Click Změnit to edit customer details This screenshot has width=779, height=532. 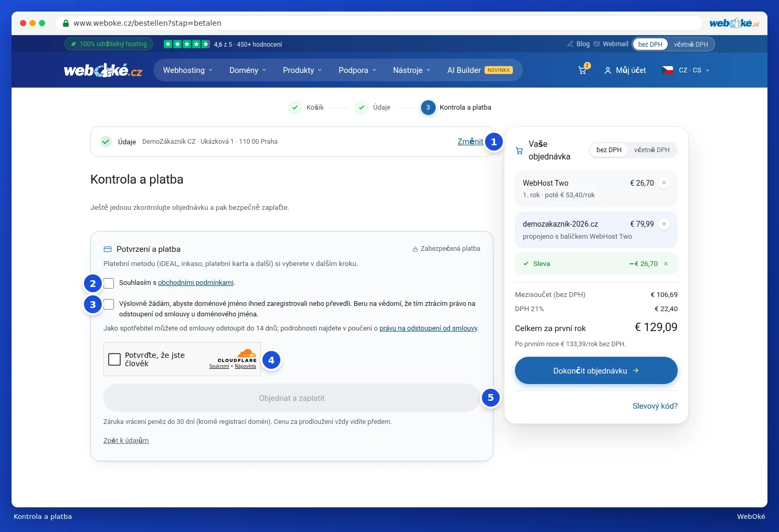470,142
